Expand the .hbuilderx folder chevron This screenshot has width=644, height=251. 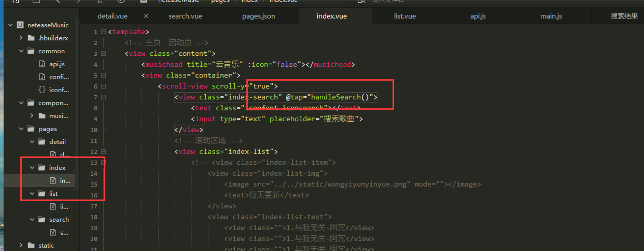21,38
